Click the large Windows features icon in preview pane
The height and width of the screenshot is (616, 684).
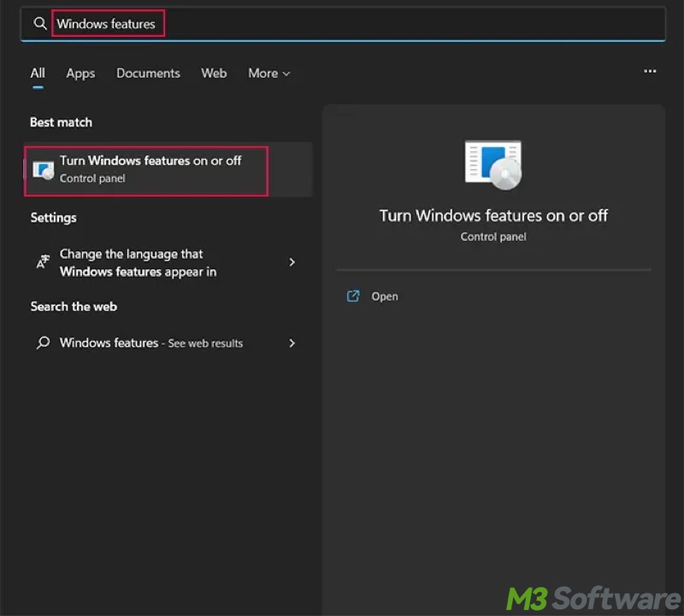point(493,165)
